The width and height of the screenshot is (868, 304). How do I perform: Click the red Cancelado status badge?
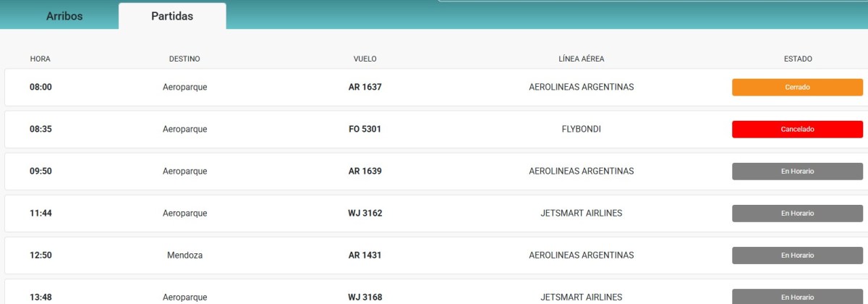[797, 129]
